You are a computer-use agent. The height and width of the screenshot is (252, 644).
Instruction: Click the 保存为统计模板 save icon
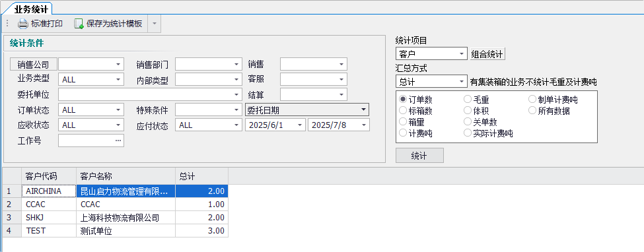coord(79,24)
